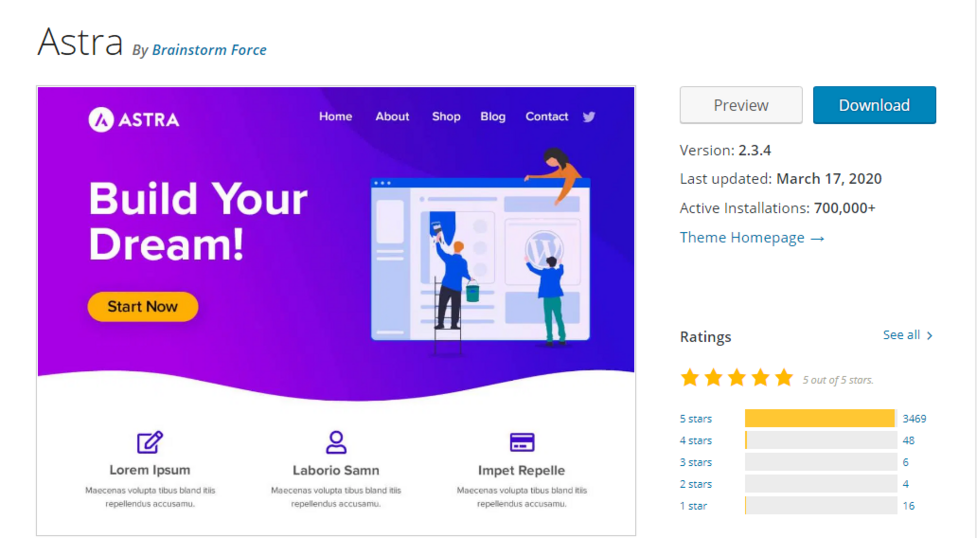Visit the Brainstorm Force author link
The height and width of the screenshot is (538, 977).
209,49
